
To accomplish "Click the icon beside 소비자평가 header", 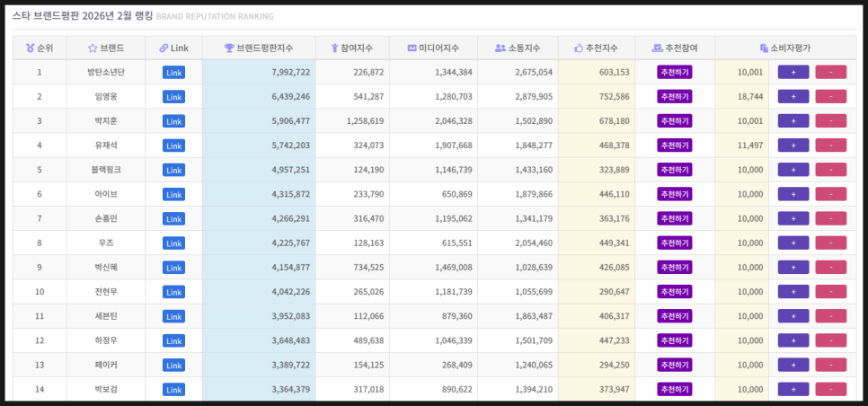I will click(x=764, y=49).
